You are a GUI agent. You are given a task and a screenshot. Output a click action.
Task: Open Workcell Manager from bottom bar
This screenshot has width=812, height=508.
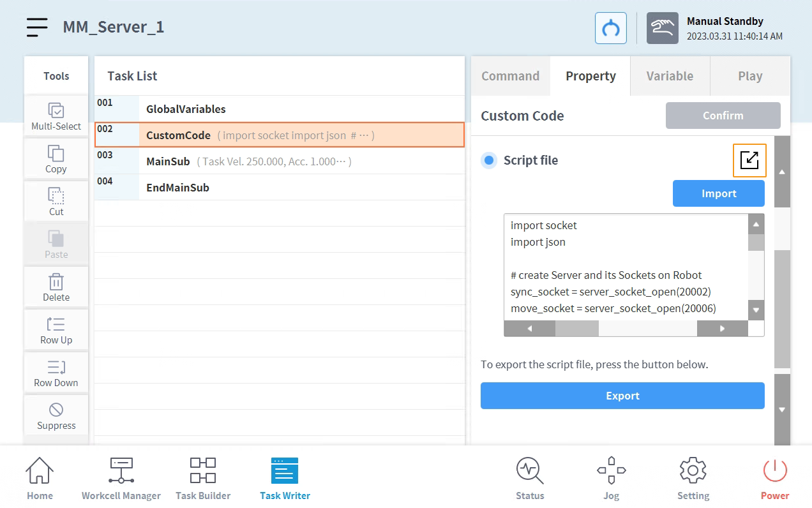coord(121,478)
